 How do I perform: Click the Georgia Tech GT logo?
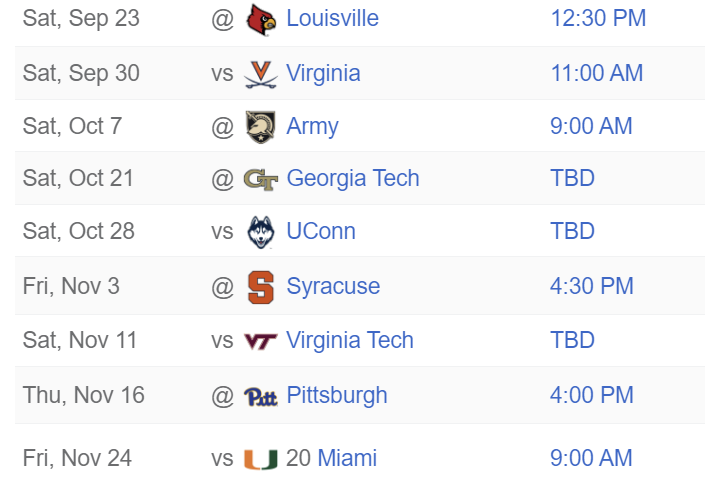[261, 179]
